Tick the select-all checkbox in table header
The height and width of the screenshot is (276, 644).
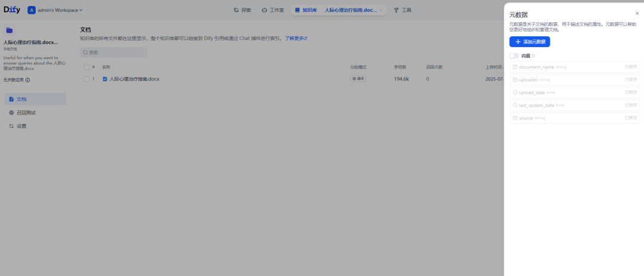pyautogui.click(x=86, y=67)
